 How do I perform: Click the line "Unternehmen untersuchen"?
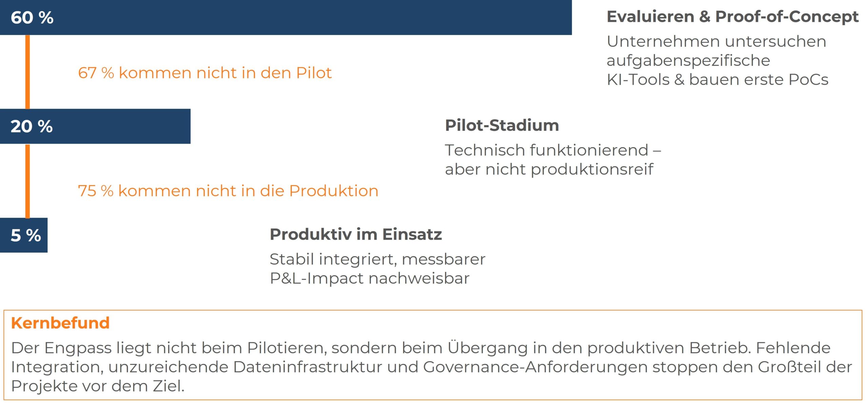716,42
